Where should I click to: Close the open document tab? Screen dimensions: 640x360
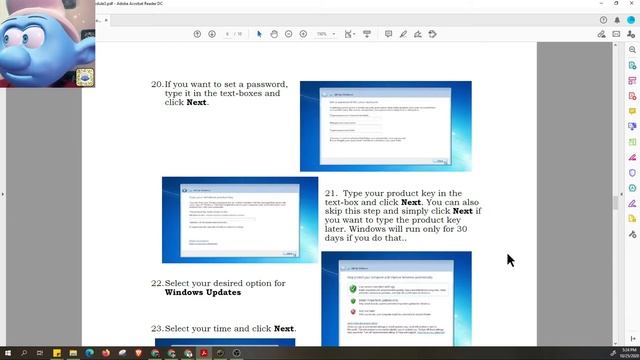pyautogui.click(x=106, y=20)
